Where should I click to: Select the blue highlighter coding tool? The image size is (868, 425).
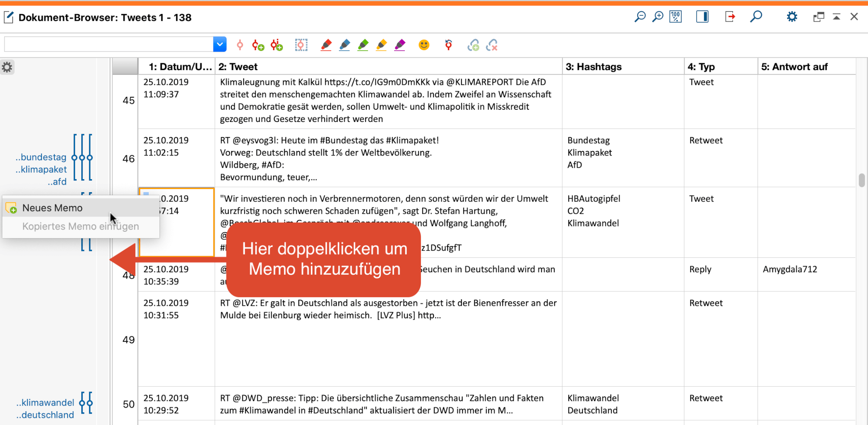tap(344, 45)
